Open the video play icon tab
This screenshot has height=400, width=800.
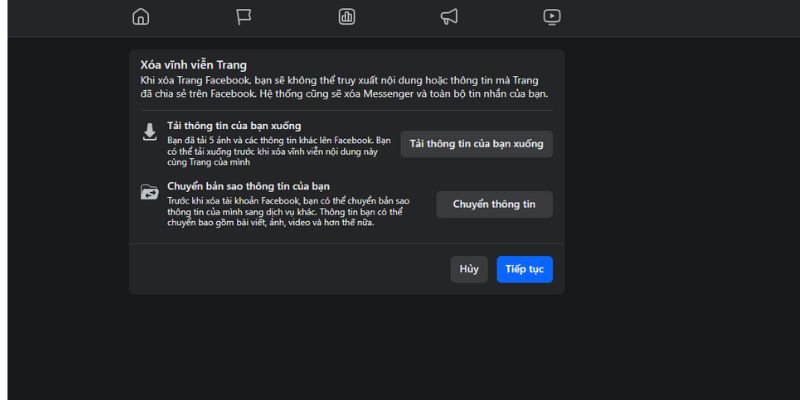tap(552, 16)
